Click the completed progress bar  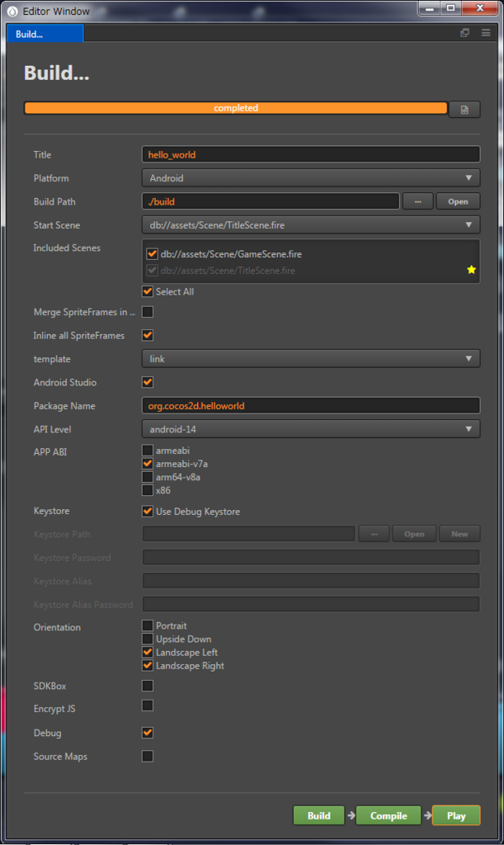(235, 108)
